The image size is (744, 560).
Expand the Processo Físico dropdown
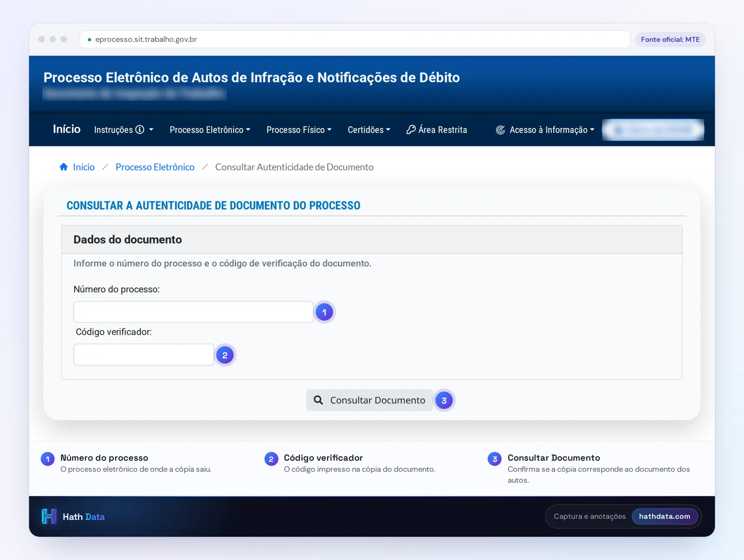[x=299, y=130]
